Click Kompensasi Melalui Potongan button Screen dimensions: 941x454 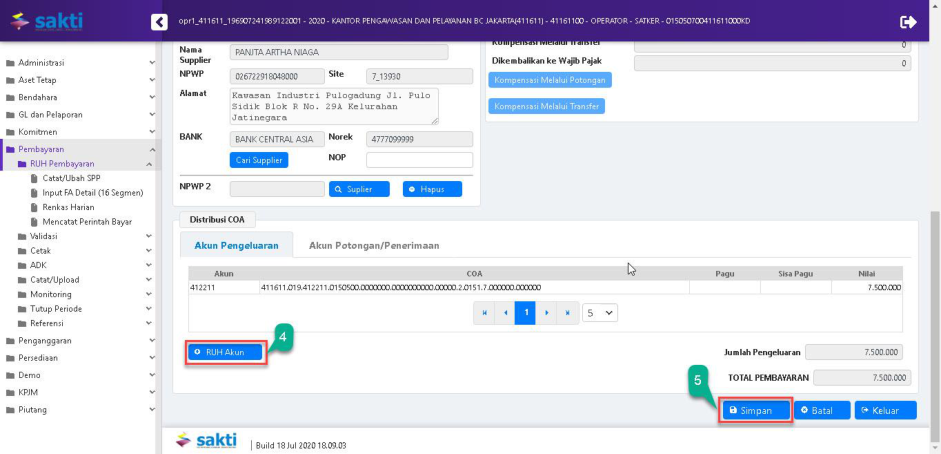(x=549, y=80)
